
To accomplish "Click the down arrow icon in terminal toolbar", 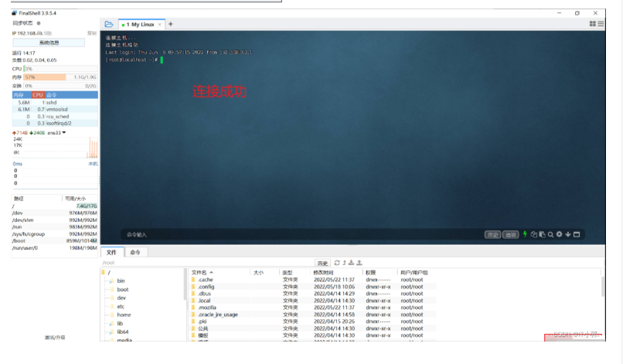I will coord(568,234).
